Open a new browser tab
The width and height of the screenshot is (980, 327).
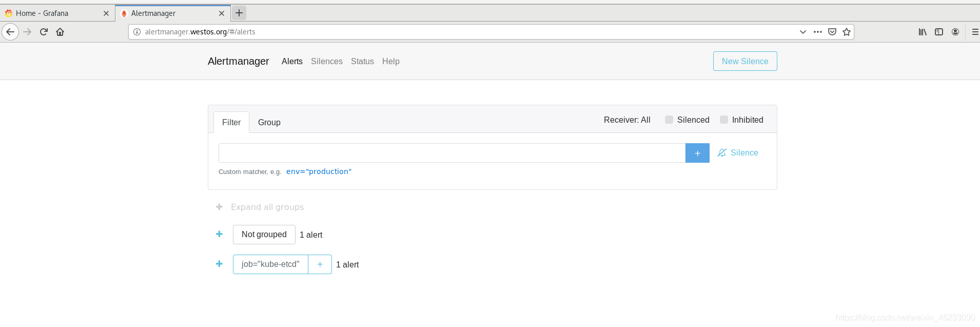point(239,13)
